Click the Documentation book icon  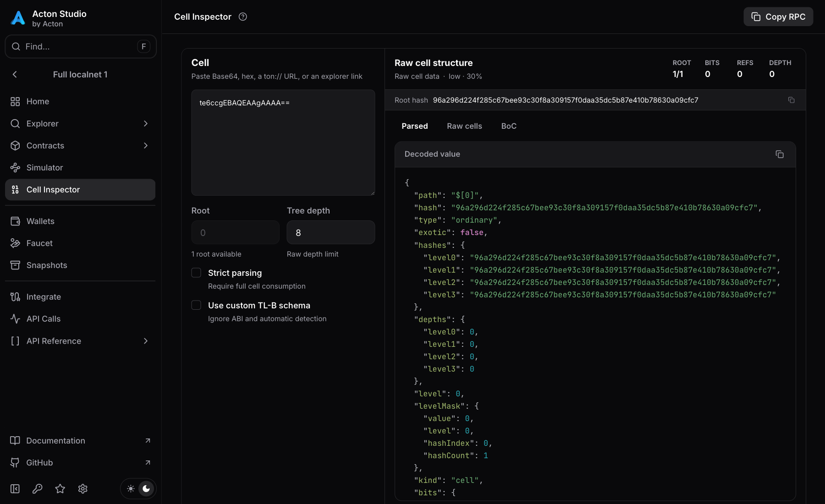pos(15,440)
